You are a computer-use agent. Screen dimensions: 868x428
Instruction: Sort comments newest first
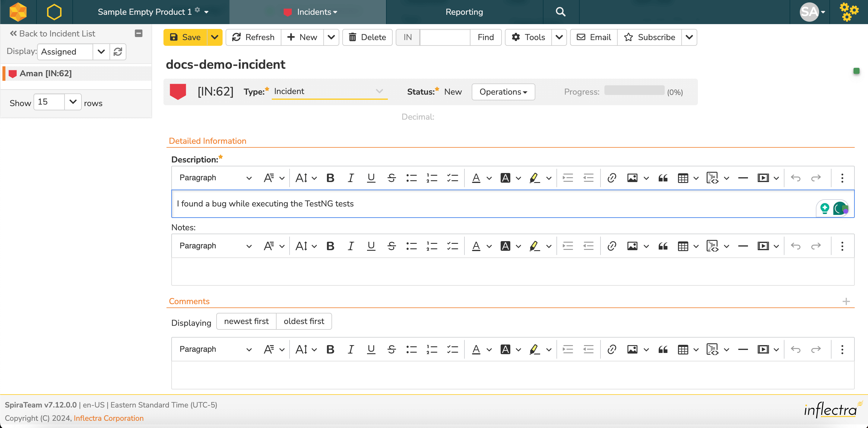(246, 321)
